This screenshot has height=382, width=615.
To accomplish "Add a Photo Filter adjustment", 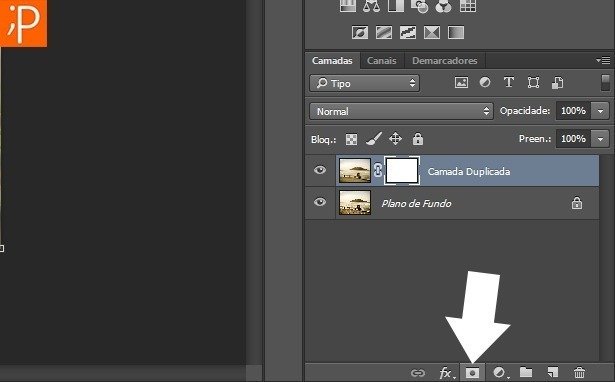I will [x=419, y=6].
